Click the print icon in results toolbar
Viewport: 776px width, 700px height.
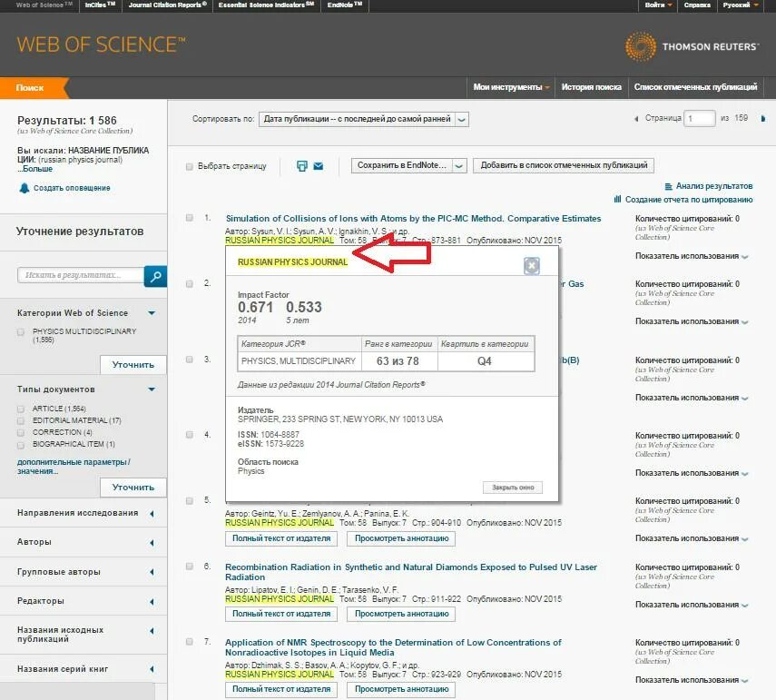[302, 166]
